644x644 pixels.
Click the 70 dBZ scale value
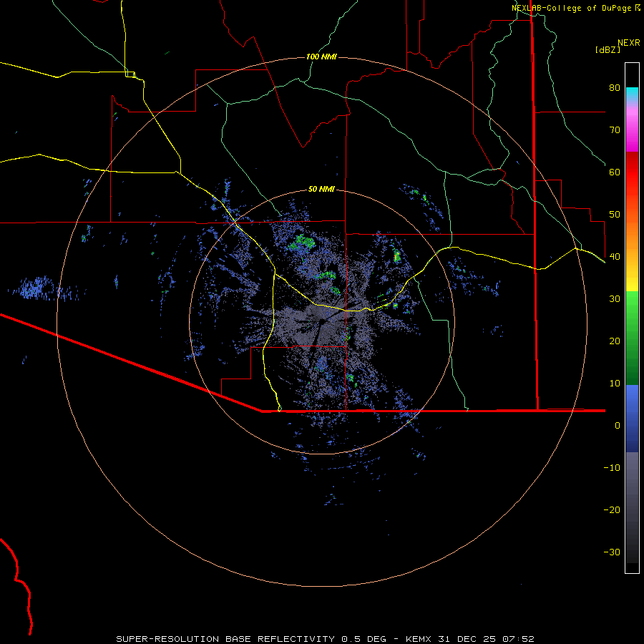(x=615, y=130)
